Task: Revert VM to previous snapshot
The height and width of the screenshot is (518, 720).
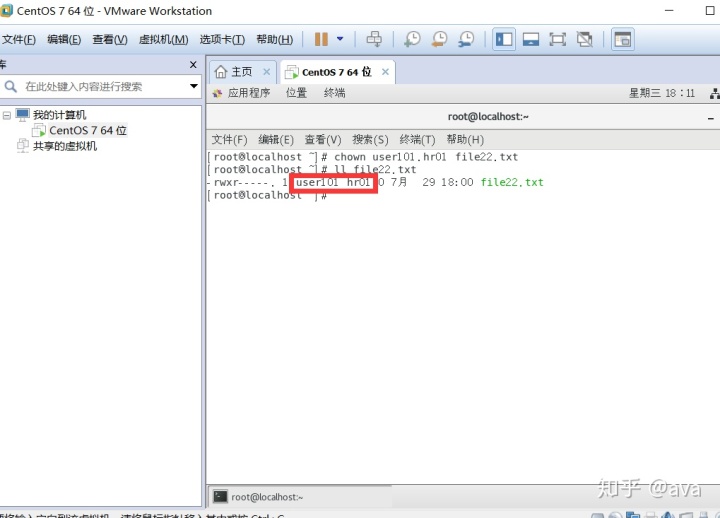Action: click(439, 39)
